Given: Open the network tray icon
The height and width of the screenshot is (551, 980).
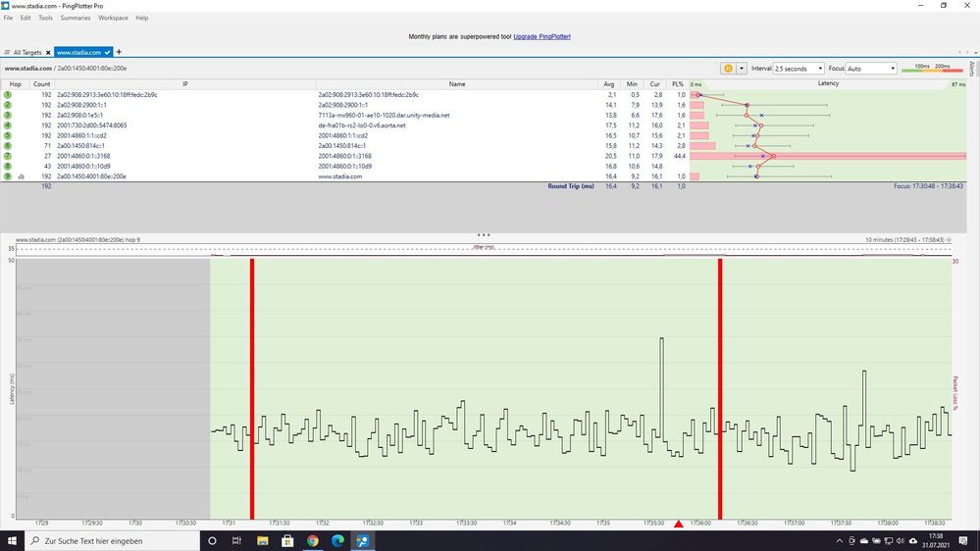Looking at the screenshot, I should click(x=888, y=541).
